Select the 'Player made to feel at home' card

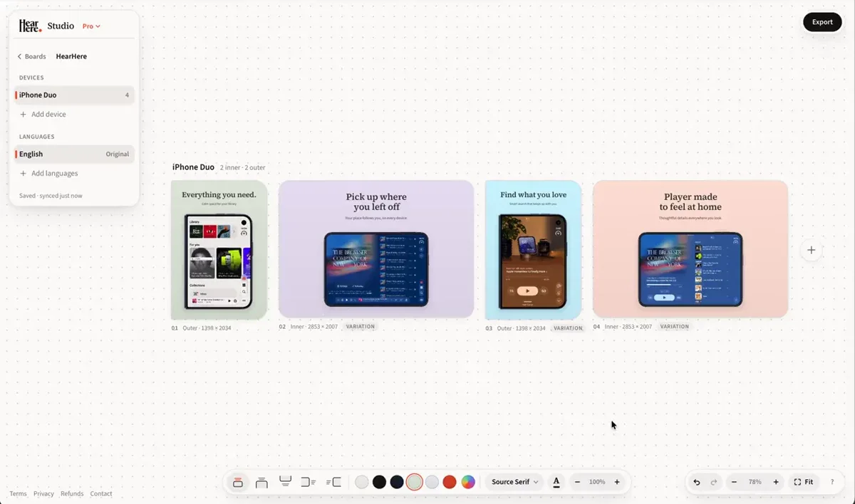pos(690,248)
